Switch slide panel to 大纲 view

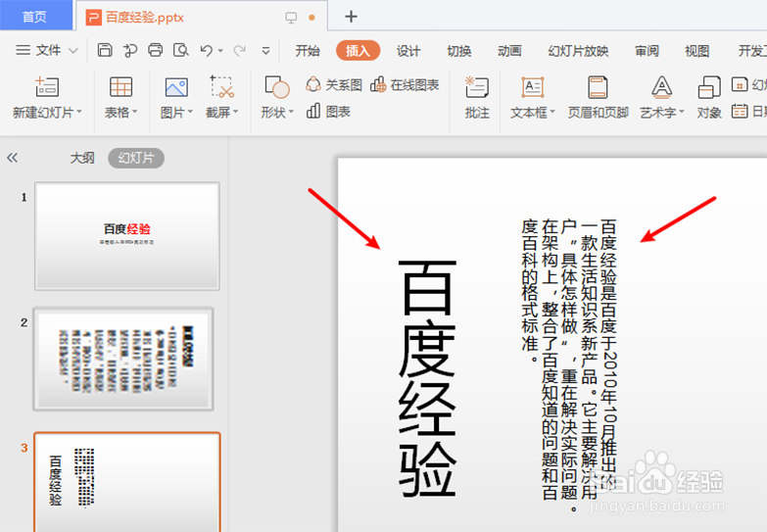[x=81, y=158]
